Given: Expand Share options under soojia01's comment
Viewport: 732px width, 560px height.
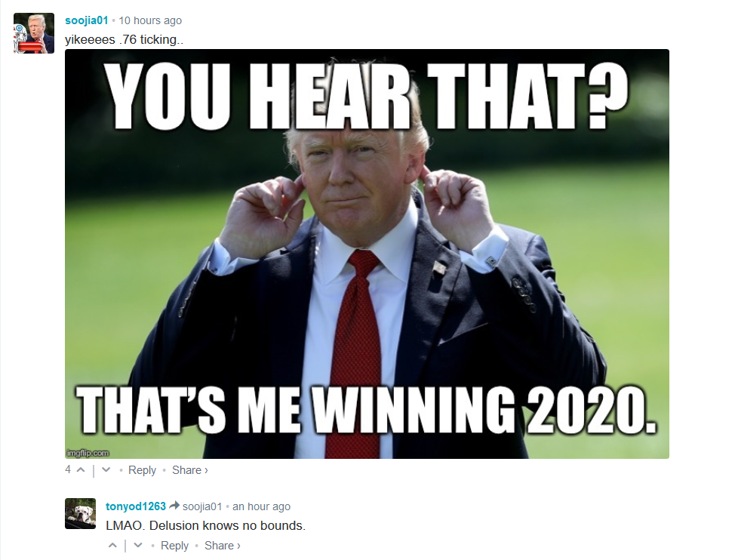Looking at the screenshot, I should pyautogui.click(x=190, y=470).
